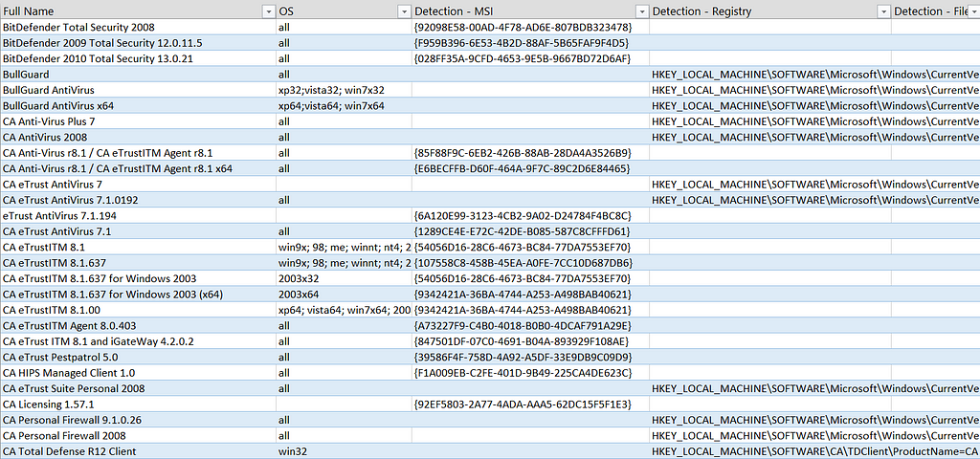The image size is (980, 459).
Task: Select MSI code {A73227F9-C4B0-4018-B0B0-4DCAF791A29E}
Action: pos(530,325)
